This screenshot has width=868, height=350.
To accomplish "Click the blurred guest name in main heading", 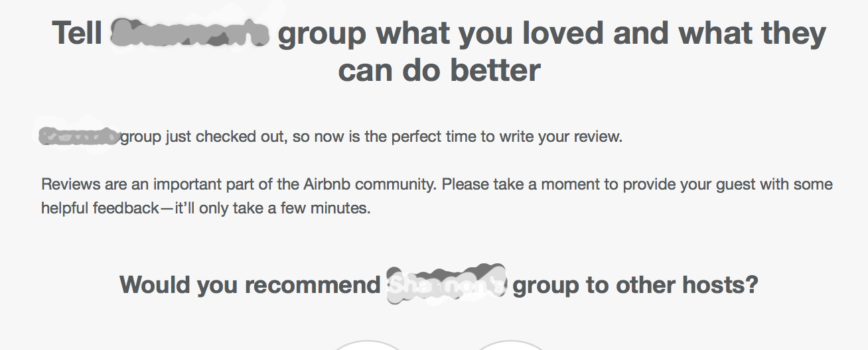I will 189,34.
